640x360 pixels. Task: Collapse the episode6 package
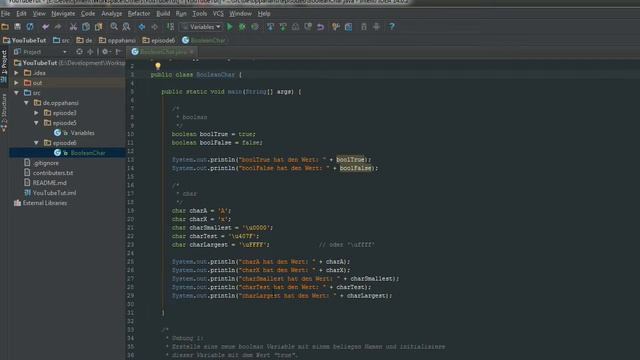36,143
